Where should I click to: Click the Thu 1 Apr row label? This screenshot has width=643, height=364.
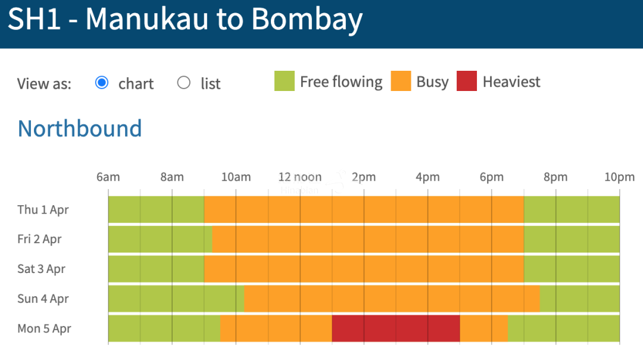click(43, 209)
